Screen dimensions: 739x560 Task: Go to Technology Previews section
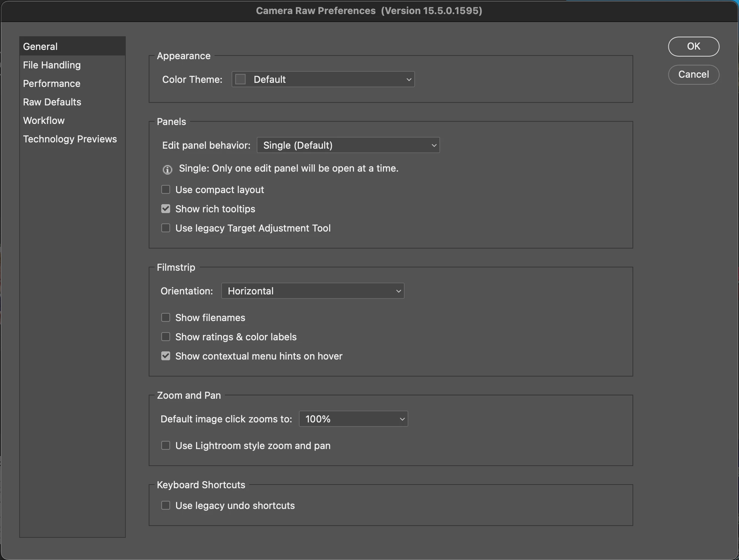(x=70, y=139)
